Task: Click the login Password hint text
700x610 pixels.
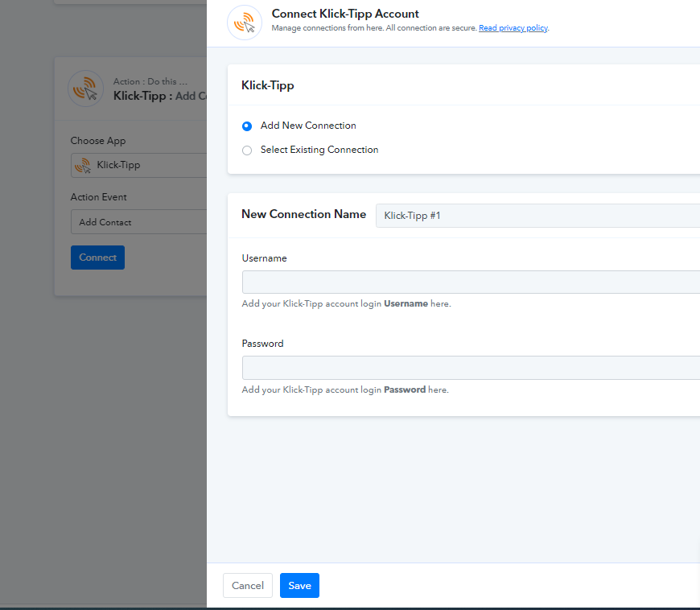Action: pos(345,389)
